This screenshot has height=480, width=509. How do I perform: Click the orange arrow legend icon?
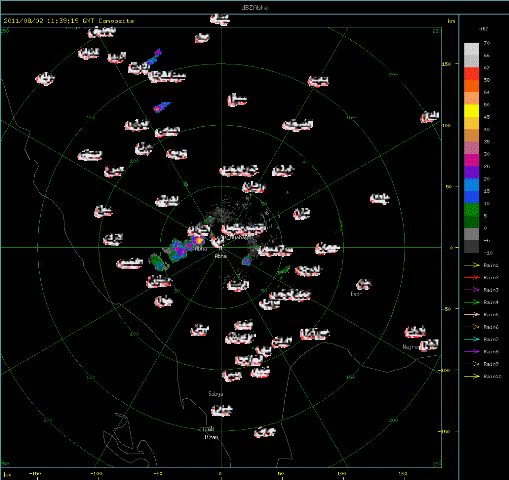point(472,327)
